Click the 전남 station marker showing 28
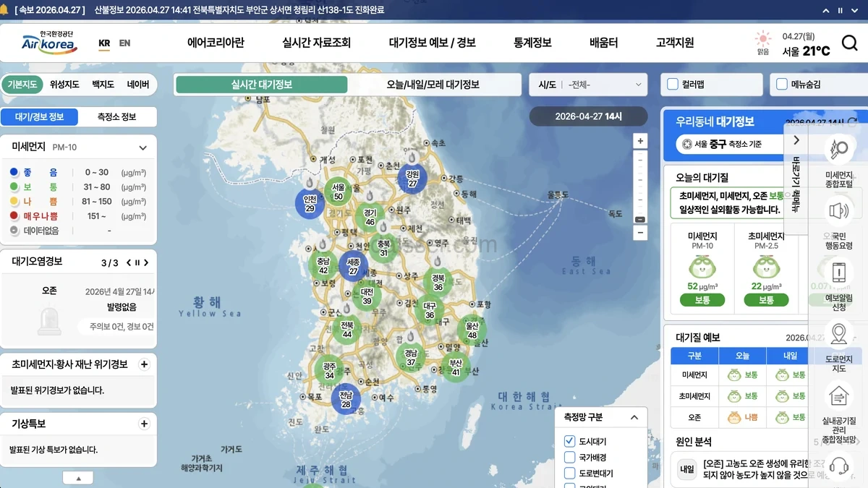This screenshot has height=488, width=868. pyautogui.click(x=346, y=398)
